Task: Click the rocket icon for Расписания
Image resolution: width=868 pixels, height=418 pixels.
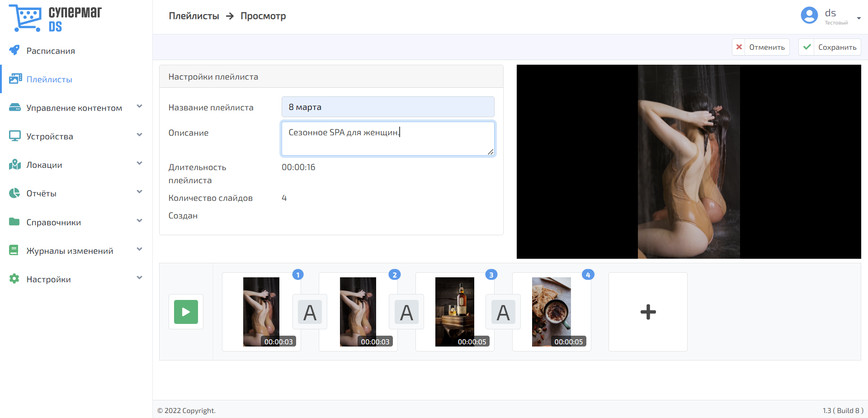Action: pyautogui.click(x=14, y=50)
